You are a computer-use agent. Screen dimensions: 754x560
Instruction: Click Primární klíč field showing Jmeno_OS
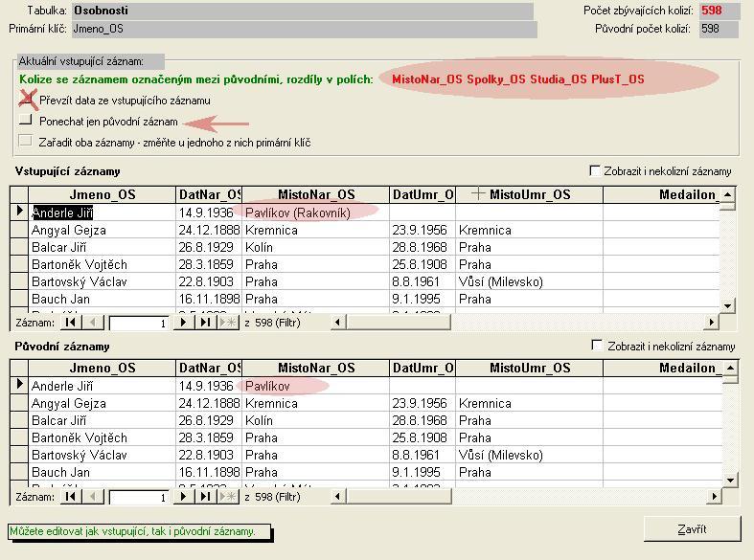pyautogui.click(x=305, y=29)
